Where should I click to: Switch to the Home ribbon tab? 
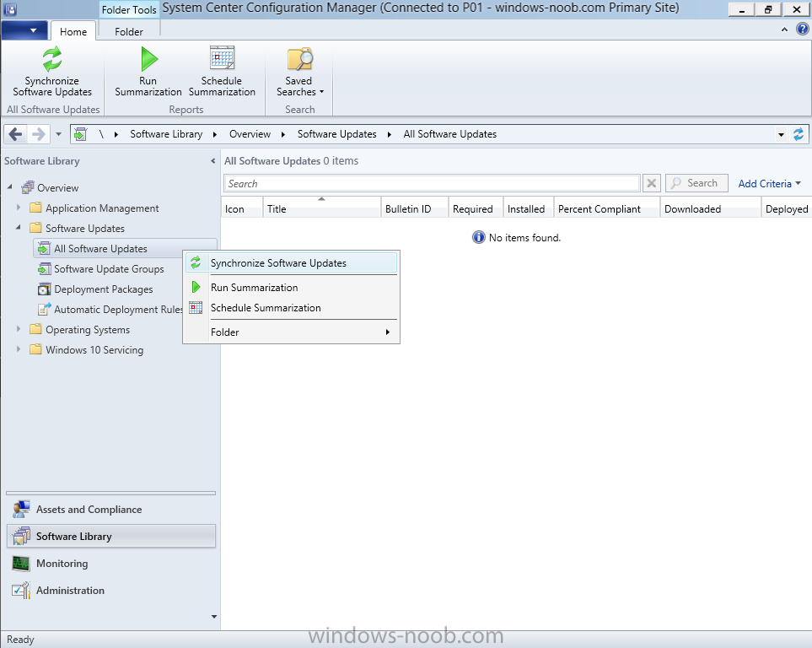(x=73, y=31)
